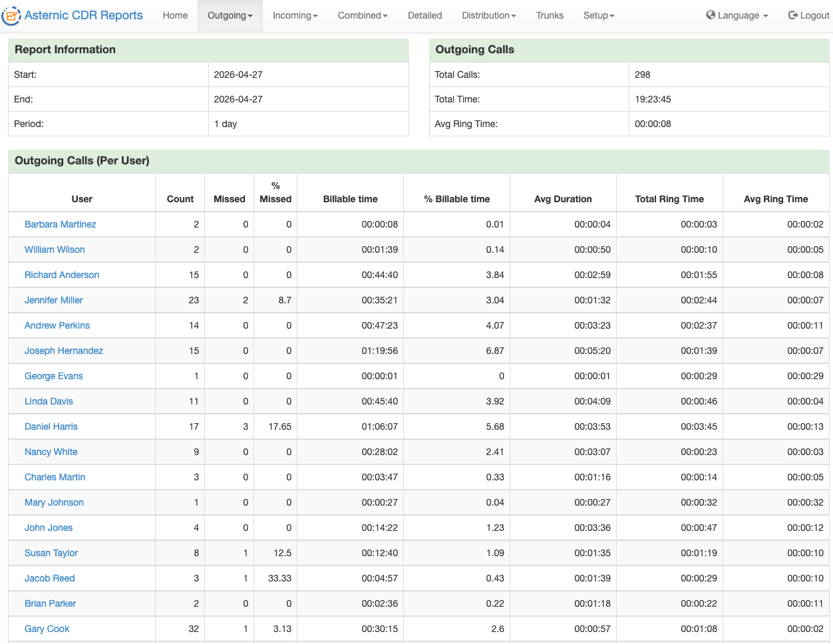Open user Joseph Hernandez

click(64, 351)
